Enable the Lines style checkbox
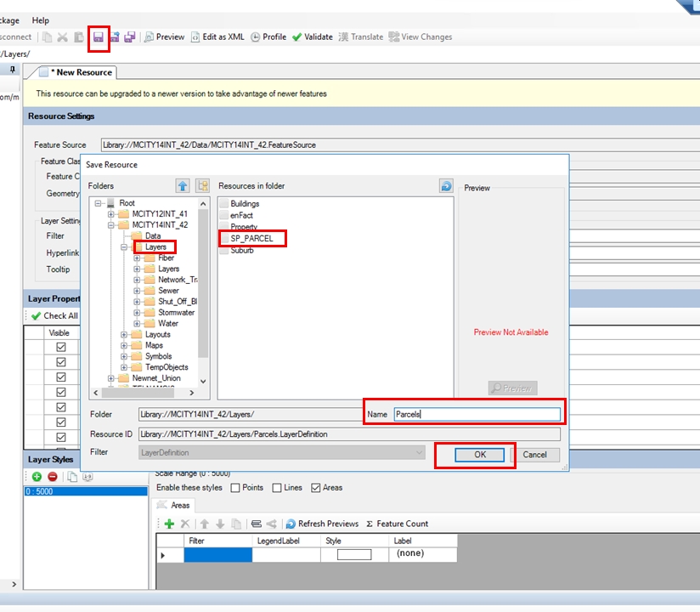Viewport: 700px width, 612px height. point(277,488)
